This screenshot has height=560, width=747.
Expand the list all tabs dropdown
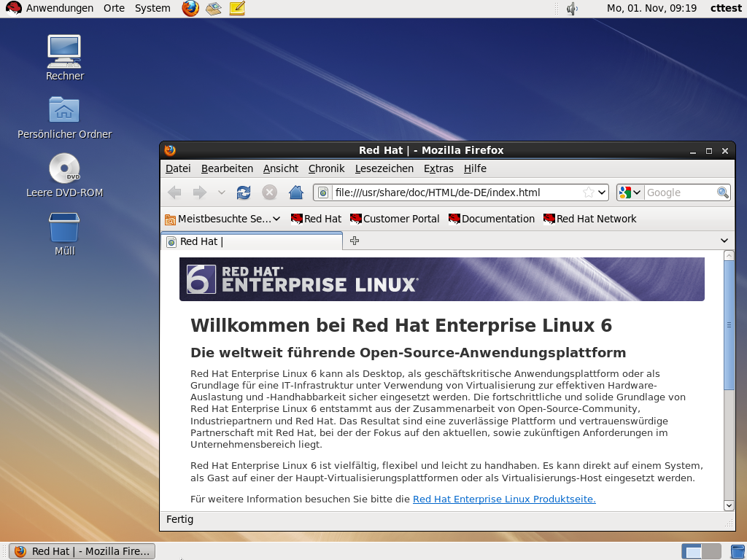point(724,241)
